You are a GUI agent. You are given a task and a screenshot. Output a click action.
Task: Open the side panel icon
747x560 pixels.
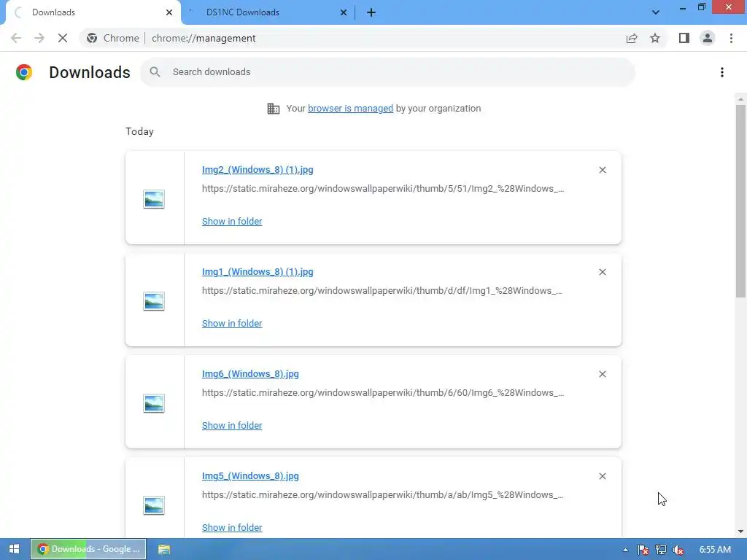(x=684, y=38)
